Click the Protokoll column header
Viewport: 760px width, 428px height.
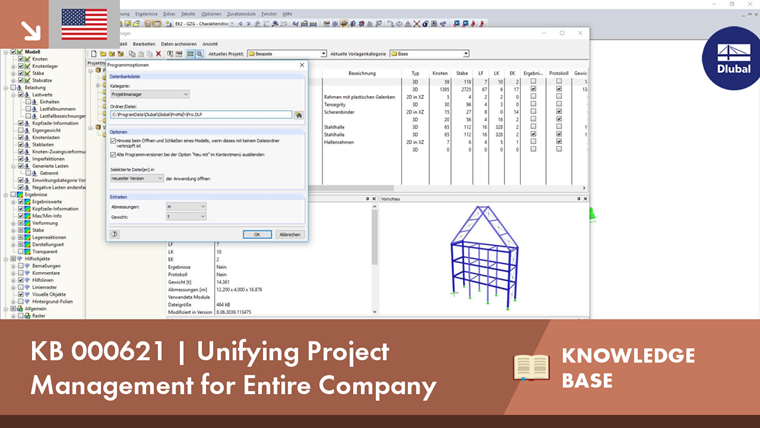point(559,73)
